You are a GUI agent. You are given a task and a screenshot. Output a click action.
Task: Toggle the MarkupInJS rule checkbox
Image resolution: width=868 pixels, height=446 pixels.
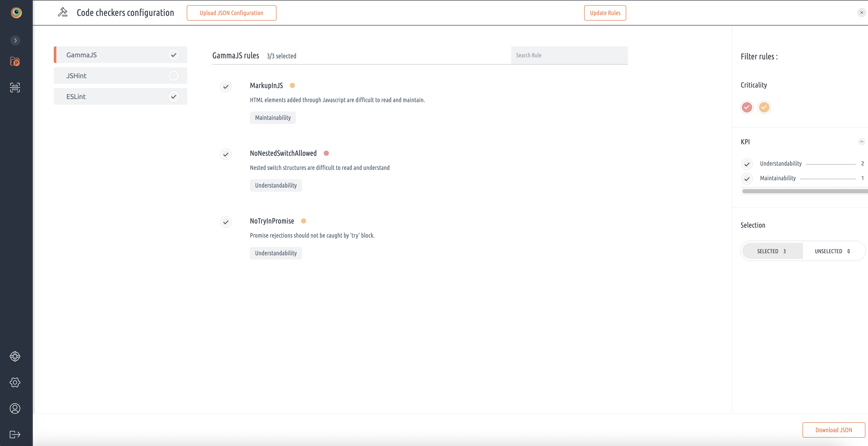tap(226, 86)
